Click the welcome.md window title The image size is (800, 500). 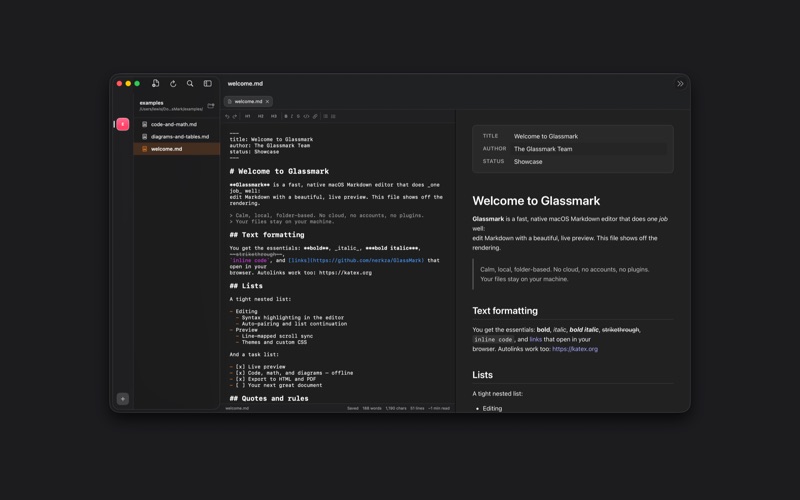(x=245, y=84)
